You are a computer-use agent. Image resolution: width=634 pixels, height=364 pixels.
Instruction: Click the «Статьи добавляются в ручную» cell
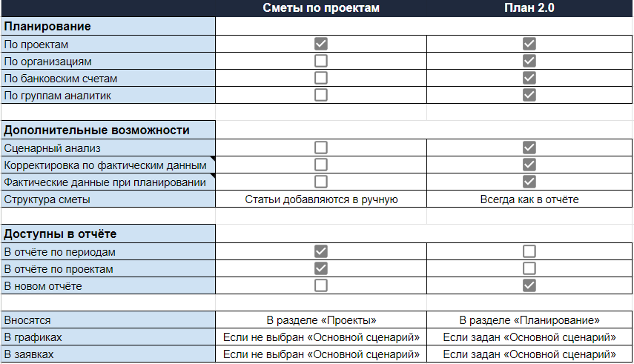[321, 199]
